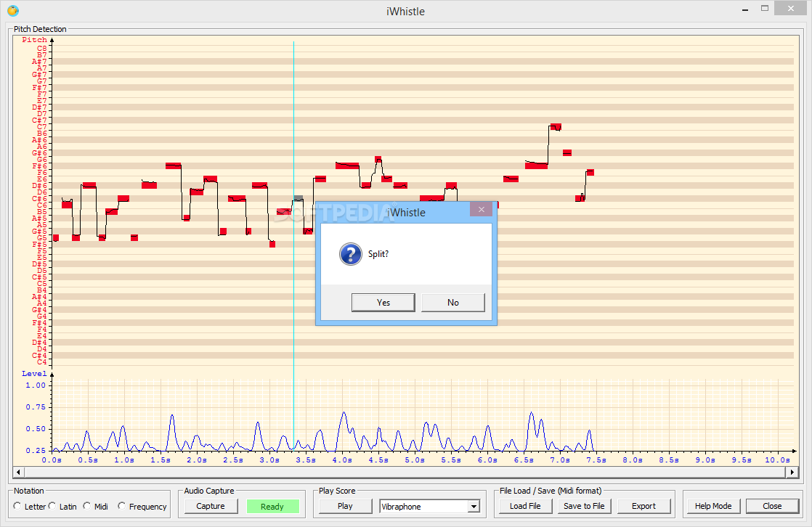Screen dimensions: 812x527
Task: Click the gray selected note near 3.4s
Action: click(299, 198)
